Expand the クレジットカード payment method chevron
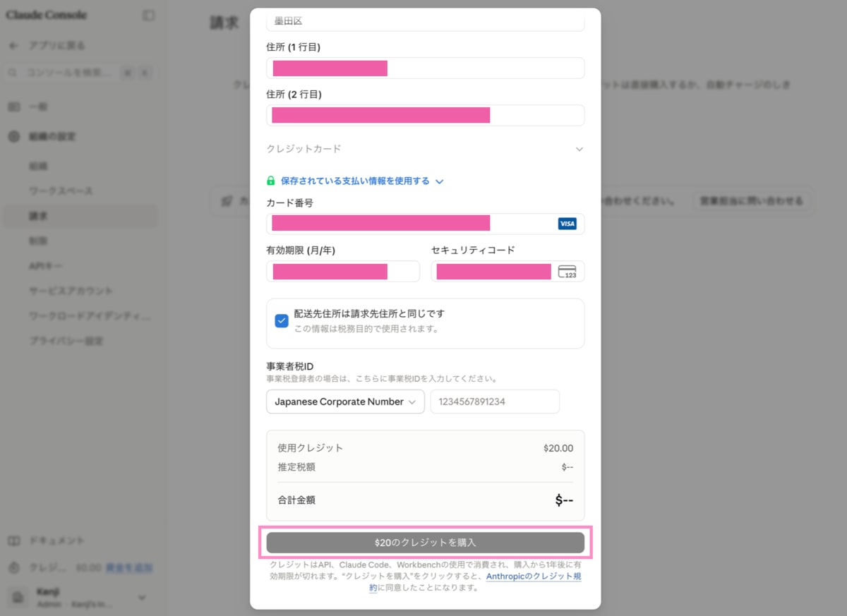This screenshot has height=616, width=847. pyautogui.click(x=579, y=149)
